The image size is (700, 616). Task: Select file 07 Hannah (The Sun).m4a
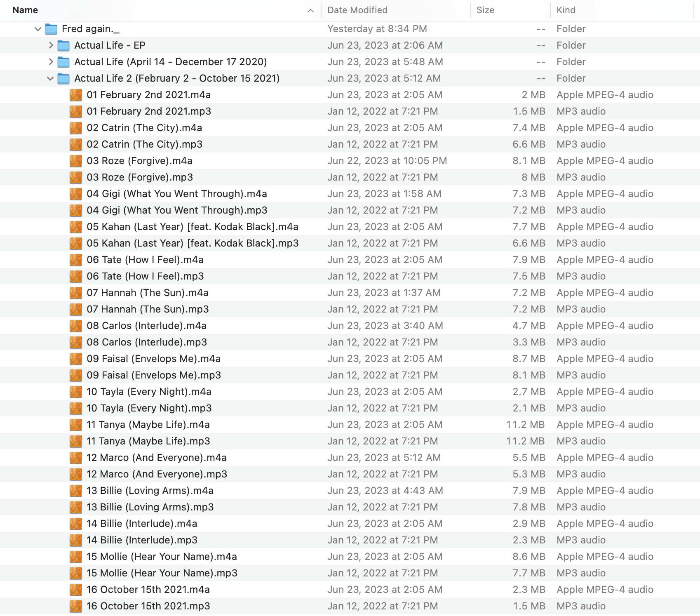[148, 293]
